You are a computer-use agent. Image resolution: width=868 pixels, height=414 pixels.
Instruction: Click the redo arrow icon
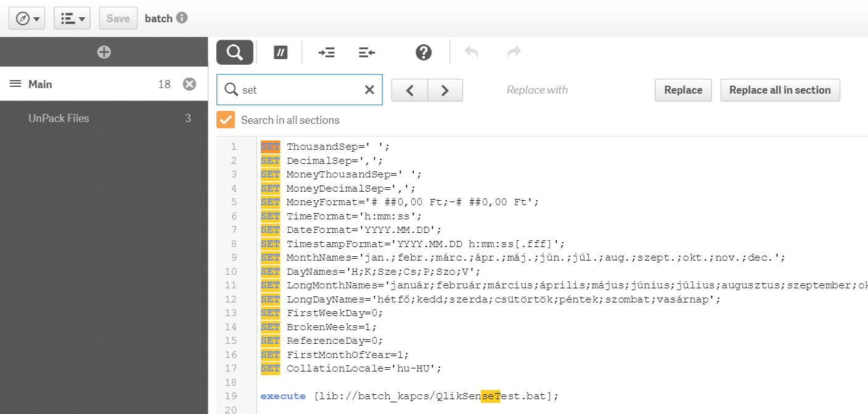pyautogui.click(x=514, y=52)
